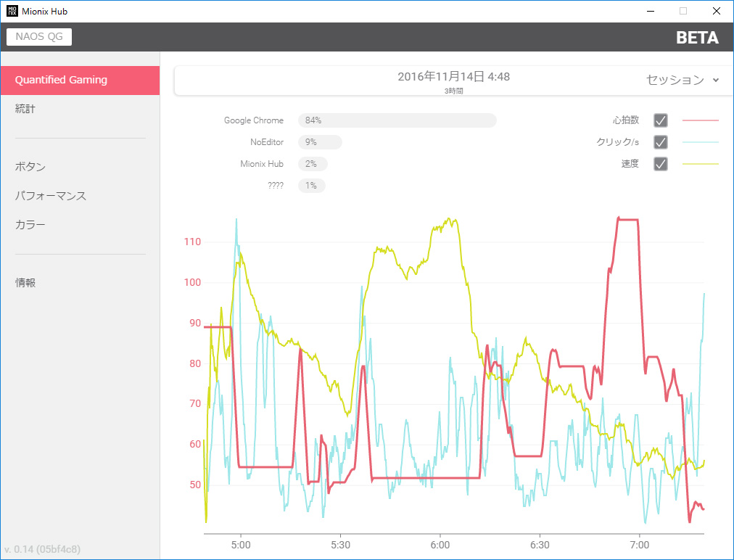Image resolution: width=734 pixels, height=560 pixels.
Task: Click the Mionix Hub app label in list
Action: pyautogui.click(x=262, y=164)
